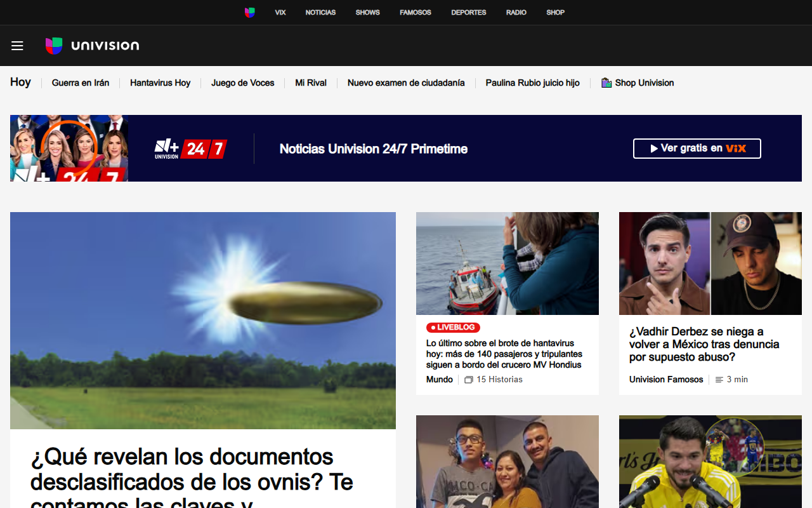Open Shop in the top navigation
This screenshot has height=508, width=812.
(555, 13)
